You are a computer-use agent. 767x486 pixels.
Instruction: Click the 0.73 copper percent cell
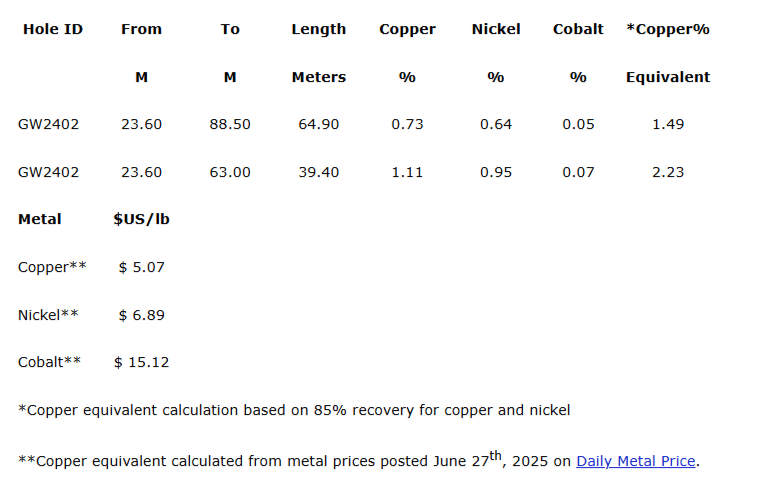point(407,124)
